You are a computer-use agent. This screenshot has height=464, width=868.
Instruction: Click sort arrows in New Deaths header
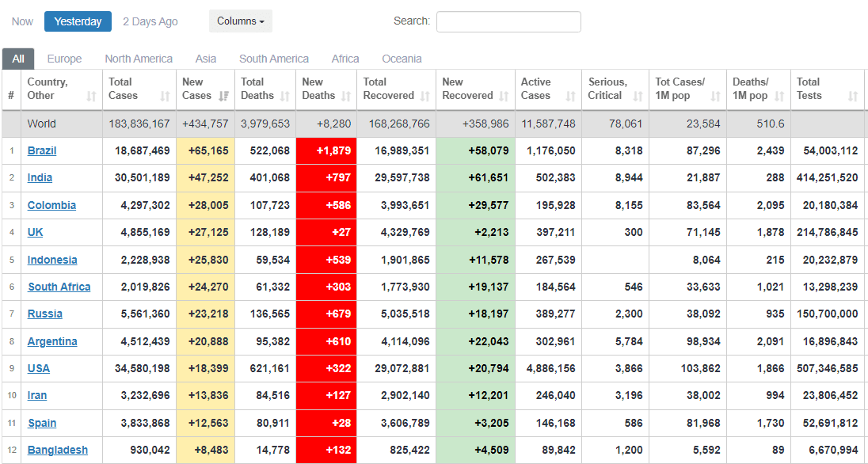[x=345, y=96]
